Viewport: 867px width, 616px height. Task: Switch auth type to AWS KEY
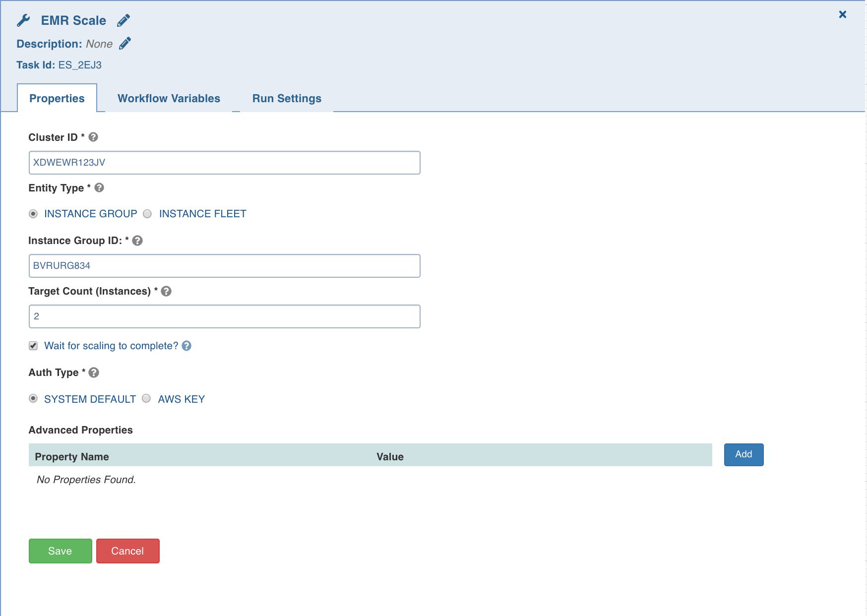[x=146, y=399]
